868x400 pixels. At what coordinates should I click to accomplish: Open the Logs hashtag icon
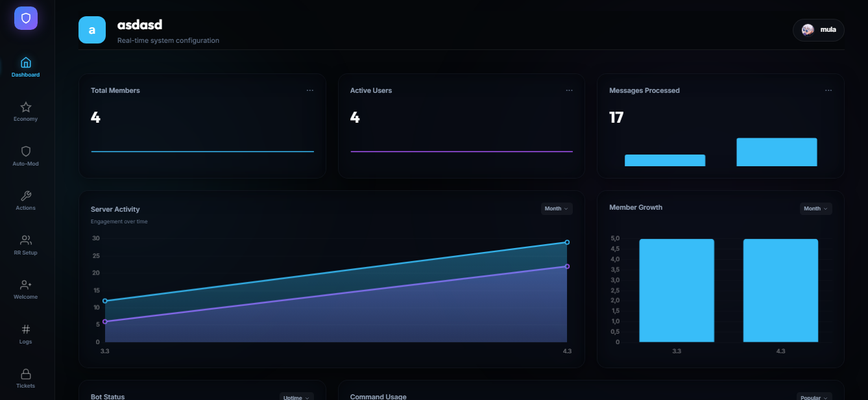(x=25, y=331)
